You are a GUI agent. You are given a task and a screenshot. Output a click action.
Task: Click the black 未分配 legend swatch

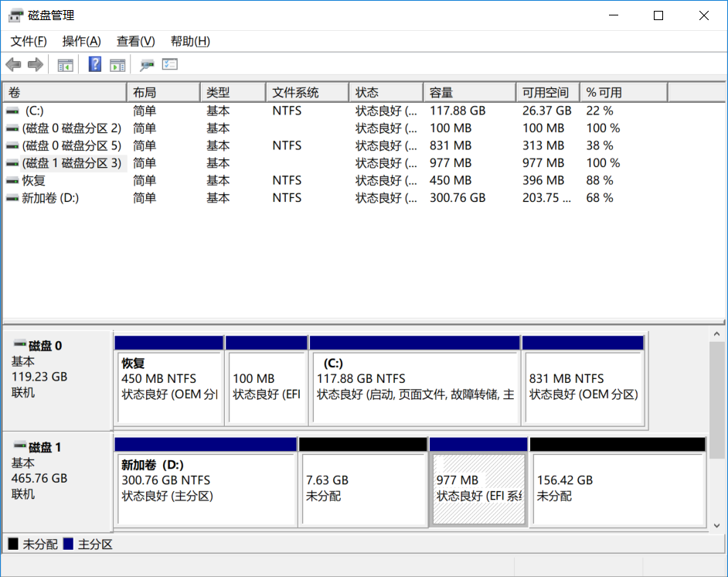click(13, 544)
